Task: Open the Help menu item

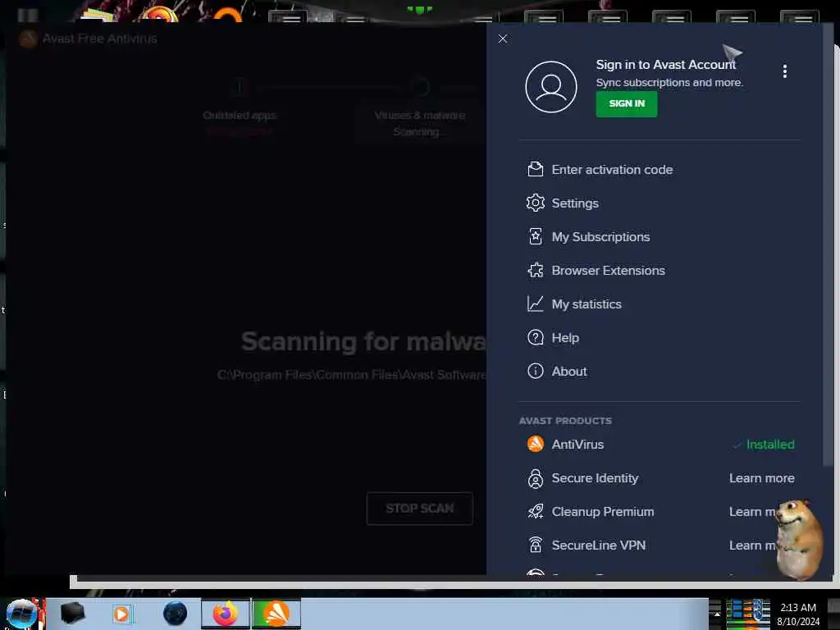Action: (565, 338)
